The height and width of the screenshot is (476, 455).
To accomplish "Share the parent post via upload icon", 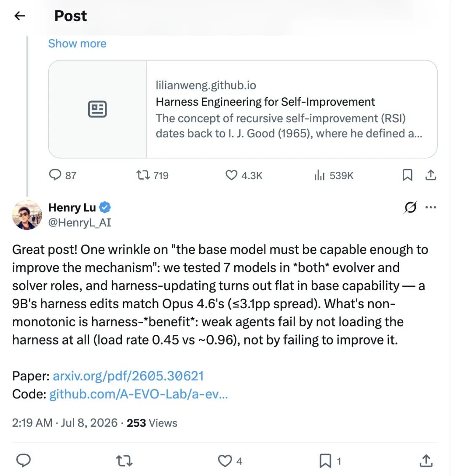I will tap(431, 175).
